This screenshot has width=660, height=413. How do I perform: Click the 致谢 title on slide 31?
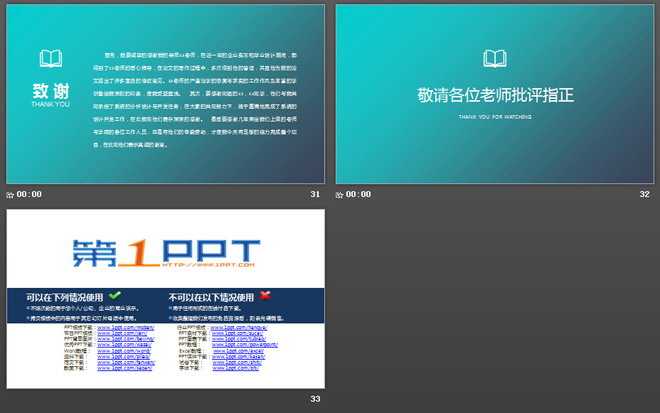(x=51, y=91)
